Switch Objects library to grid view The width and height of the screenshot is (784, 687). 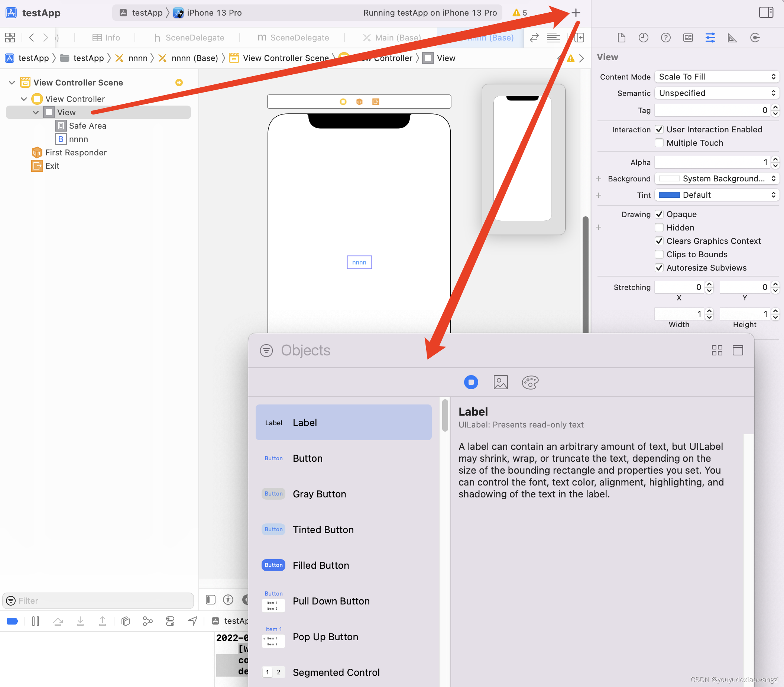pos(716,350)
